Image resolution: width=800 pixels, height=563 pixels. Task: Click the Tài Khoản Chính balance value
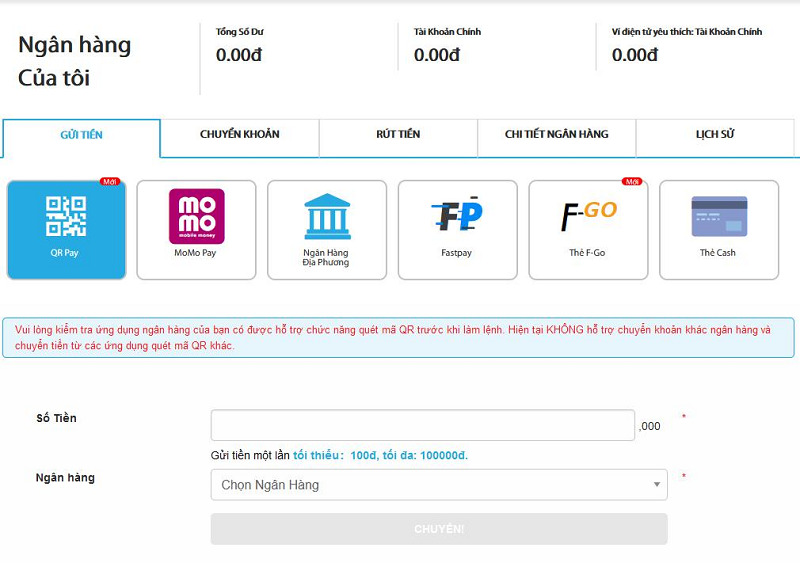point(437,55)
